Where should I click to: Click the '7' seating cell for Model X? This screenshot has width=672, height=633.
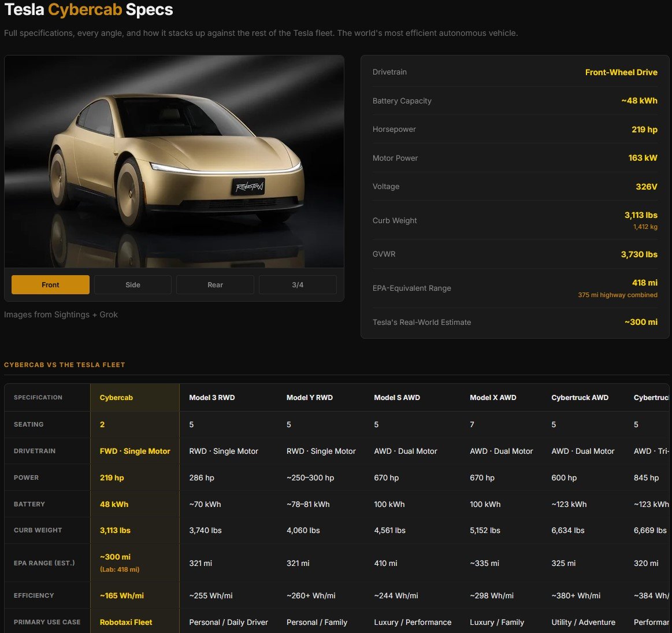pyautogui.click(x=472, y=424)
